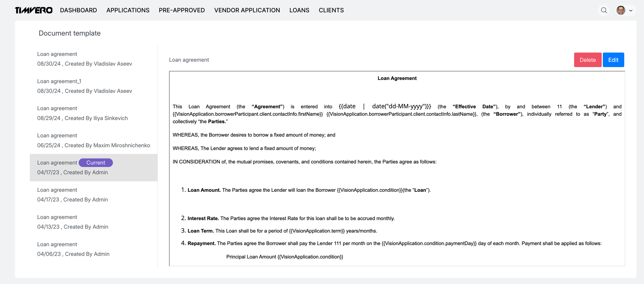The width and height of the screenshot is (644, 284).
Task: Click the blue Edit button
Action: pos(613,60)
